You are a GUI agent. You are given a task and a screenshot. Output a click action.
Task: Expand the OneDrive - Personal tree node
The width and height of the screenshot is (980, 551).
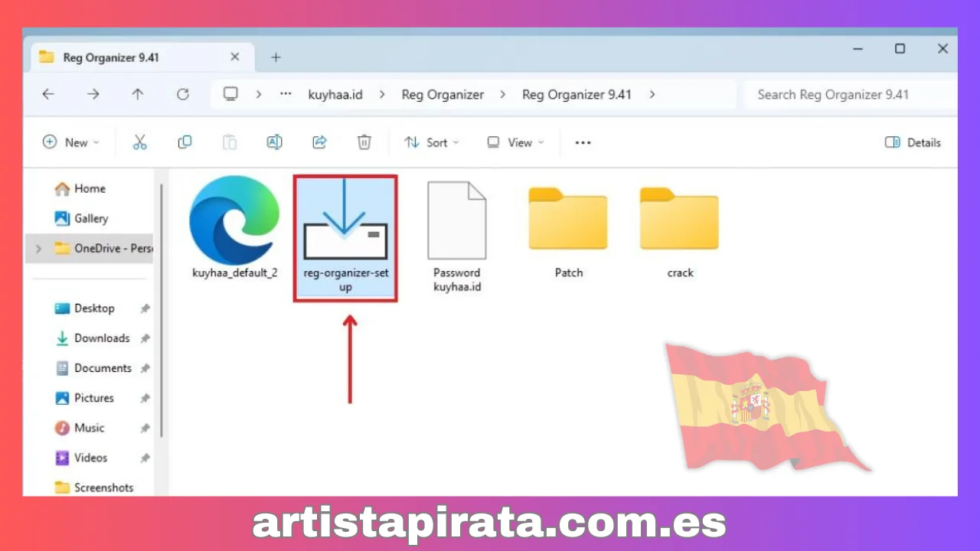[38, 249]
